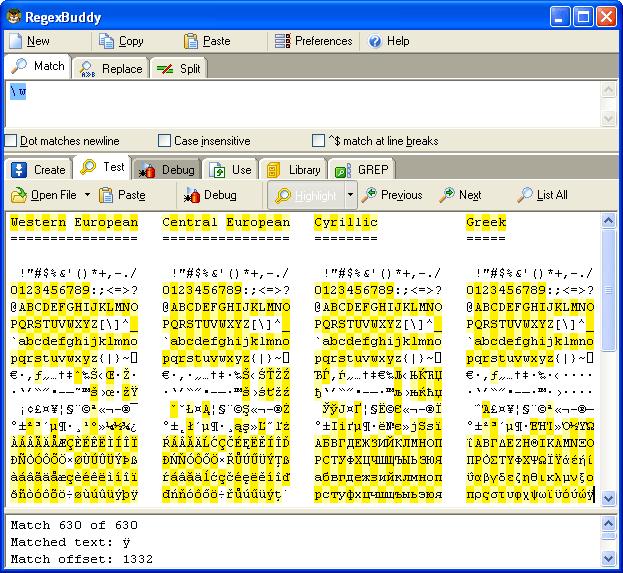The height and width of the screenshot is (573, 623).
Task: Click the test text scroll down arrow
Action: [608, 498]
